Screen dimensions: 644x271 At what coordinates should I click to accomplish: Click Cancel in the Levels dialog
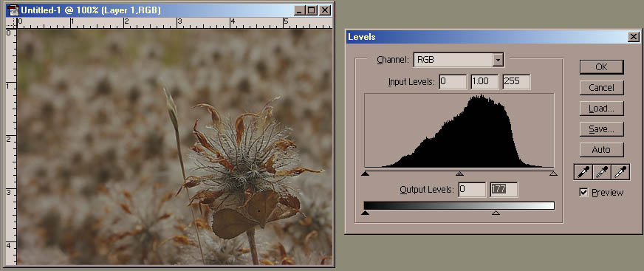pyautogui.click(x=601, y=87)
